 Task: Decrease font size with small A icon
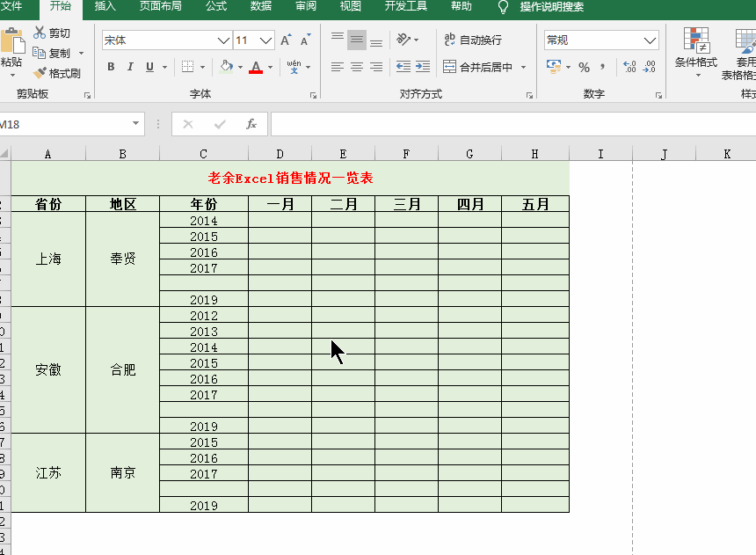tap(306, 40)
